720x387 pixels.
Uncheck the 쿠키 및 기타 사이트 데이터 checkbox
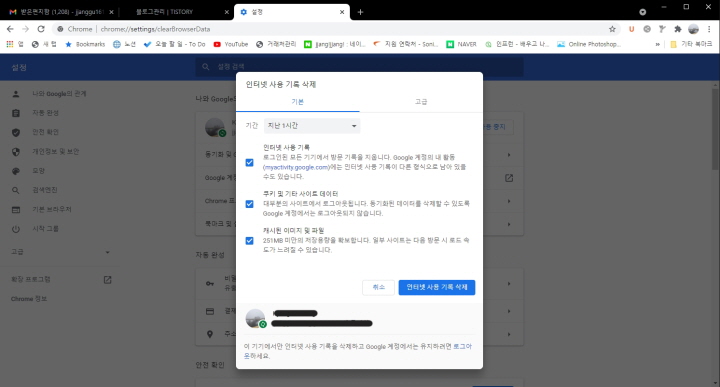click(x=249, y=204)
